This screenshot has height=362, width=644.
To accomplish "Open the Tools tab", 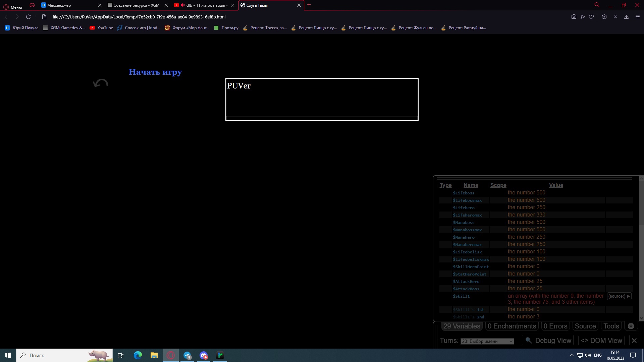I will [x=611, y=326].
